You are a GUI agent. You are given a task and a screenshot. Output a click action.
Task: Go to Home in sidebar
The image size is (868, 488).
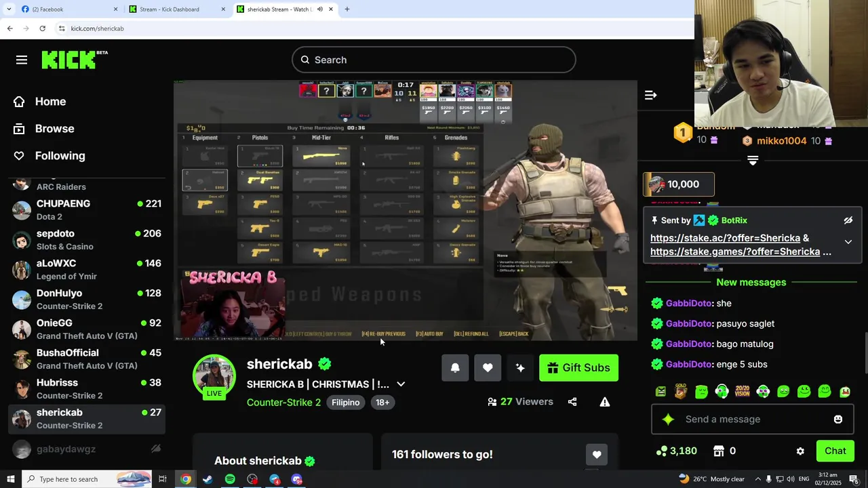coord(41,102)
